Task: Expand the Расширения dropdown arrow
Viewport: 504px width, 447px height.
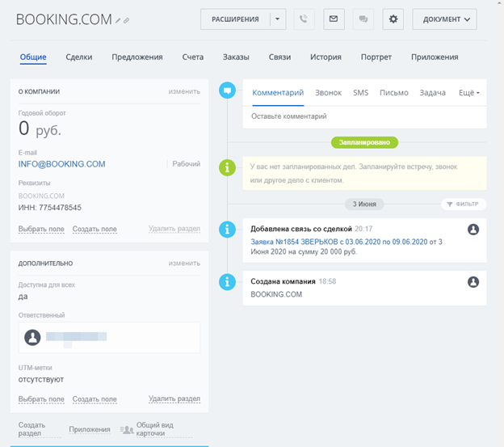Action: pyautogui.click(x=277, y=19)
